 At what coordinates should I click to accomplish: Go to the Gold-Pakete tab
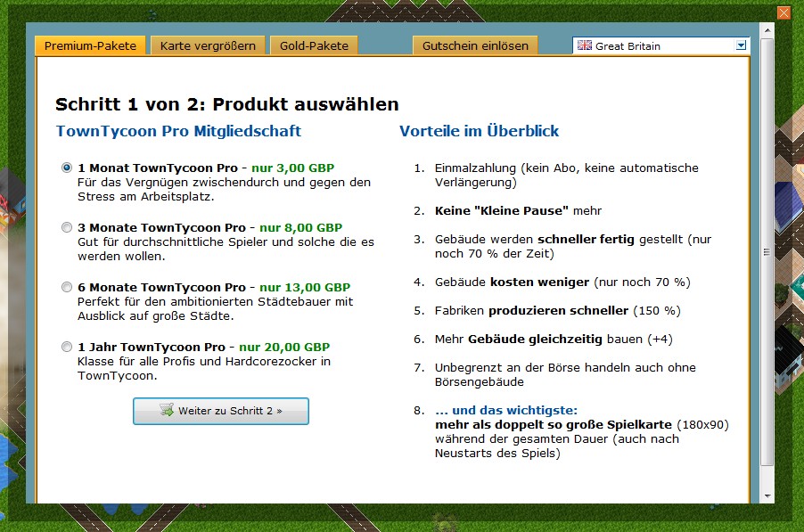(314, 45)
